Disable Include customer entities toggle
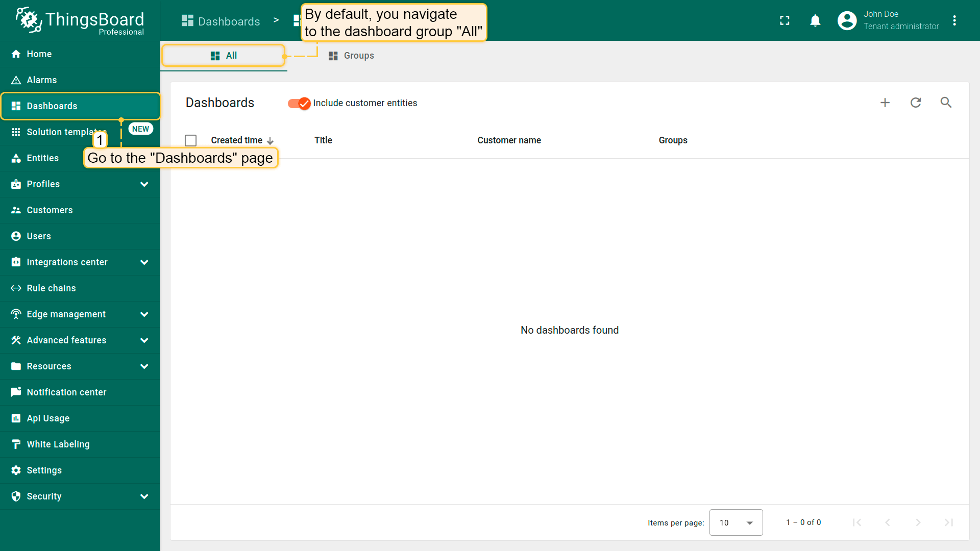980x551 pixels. click(x=299, y=103)
